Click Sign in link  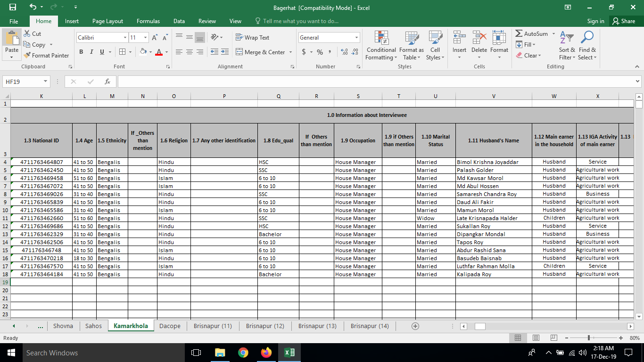click(x=595, y=21)
